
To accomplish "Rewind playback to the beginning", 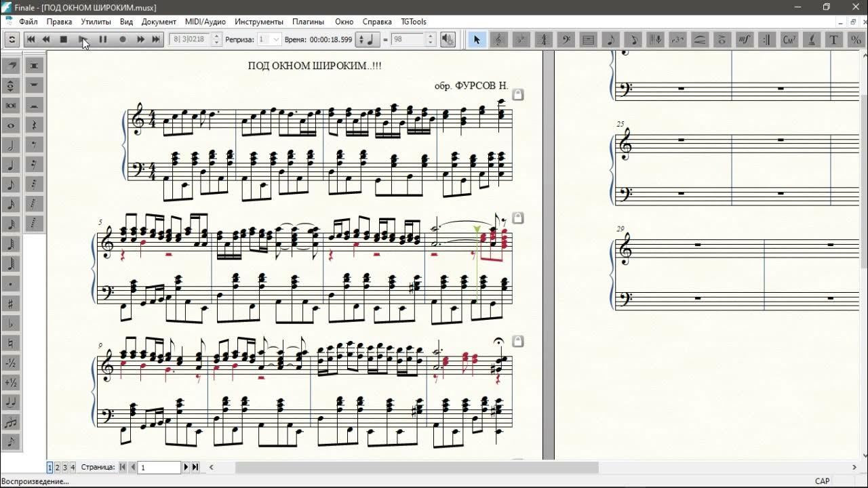I will (x=31, y=39).
